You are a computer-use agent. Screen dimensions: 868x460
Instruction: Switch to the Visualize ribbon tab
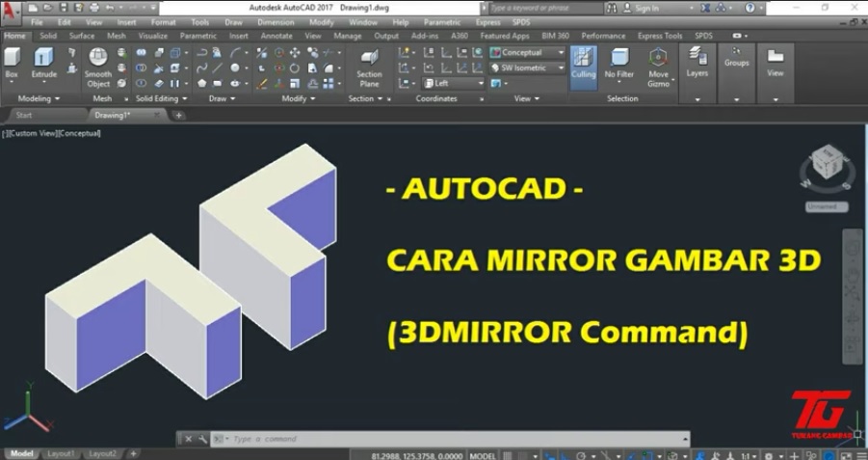point(153,36)
